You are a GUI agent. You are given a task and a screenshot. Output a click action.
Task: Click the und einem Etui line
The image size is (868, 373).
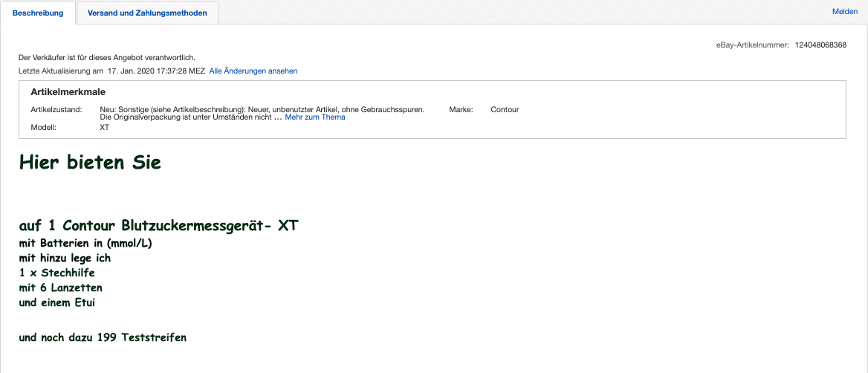[x=57, y=302]
